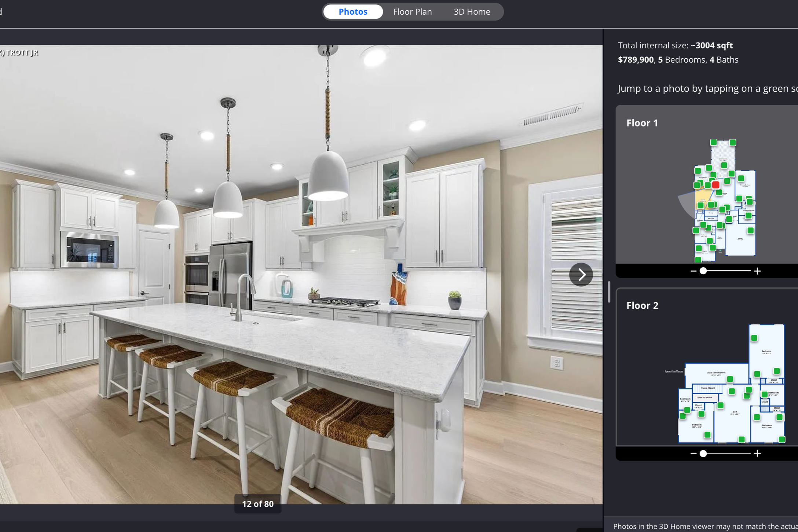The height and width of the screenshot is (532, 798).
Task: Click the Floor 2 zoom slider handle
Action: (x=703, y=454)
